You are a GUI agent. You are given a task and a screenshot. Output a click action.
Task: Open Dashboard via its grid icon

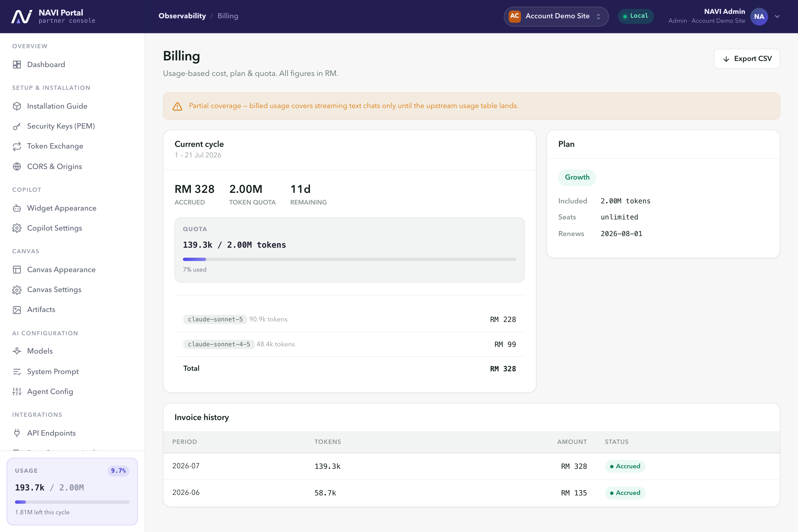pos(17,65)
